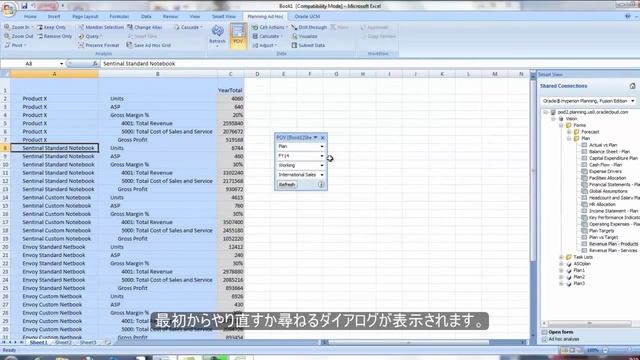This screenshot has width=640, height=360.
Task: Click Submit Data in the ribbon
Action: coord(308,45)
